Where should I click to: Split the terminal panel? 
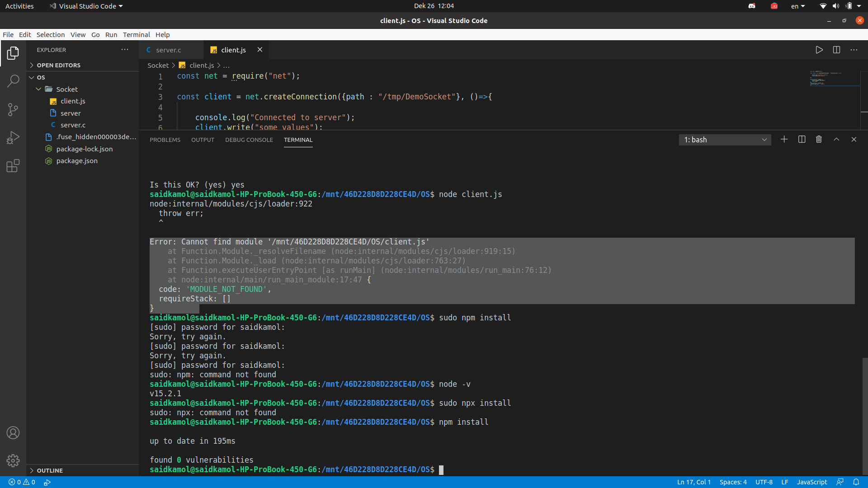click(x=802, y=140)
